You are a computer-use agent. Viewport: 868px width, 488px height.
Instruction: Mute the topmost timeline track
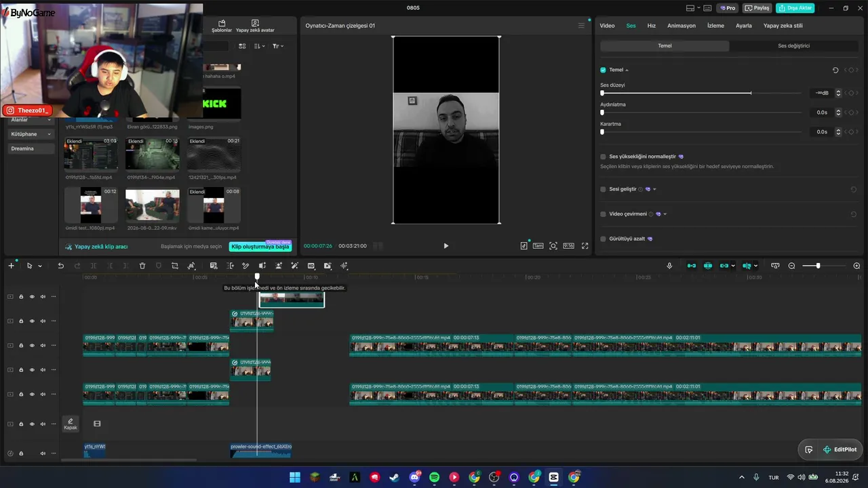pos(43,296)
